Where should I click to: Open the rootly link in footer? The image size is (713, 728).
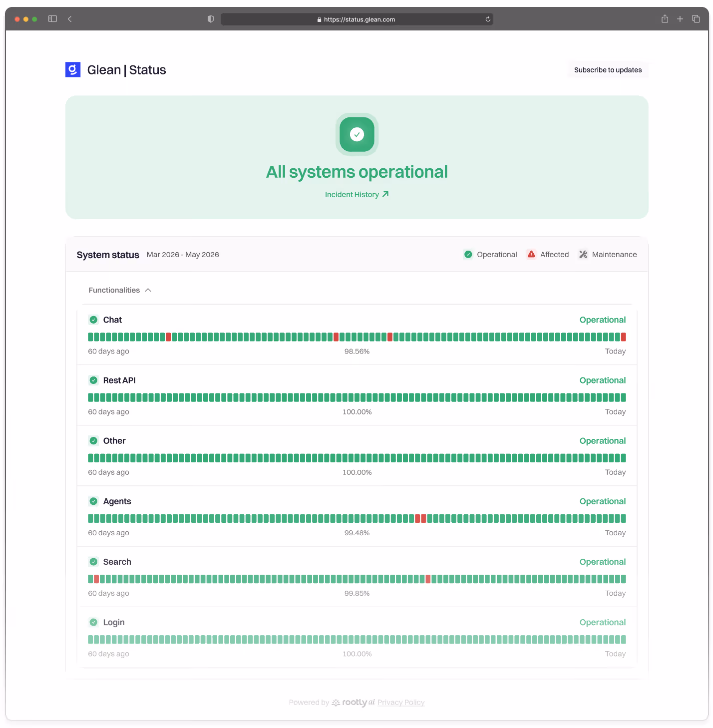pyautogui.click(x=353, y=702)
